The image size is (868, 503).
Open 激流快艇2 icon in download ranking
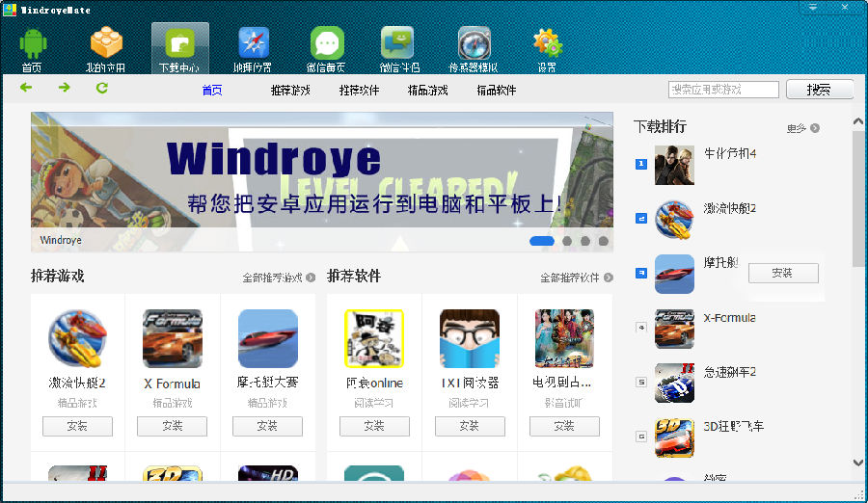pyautogui.click(x=674, y=219)
